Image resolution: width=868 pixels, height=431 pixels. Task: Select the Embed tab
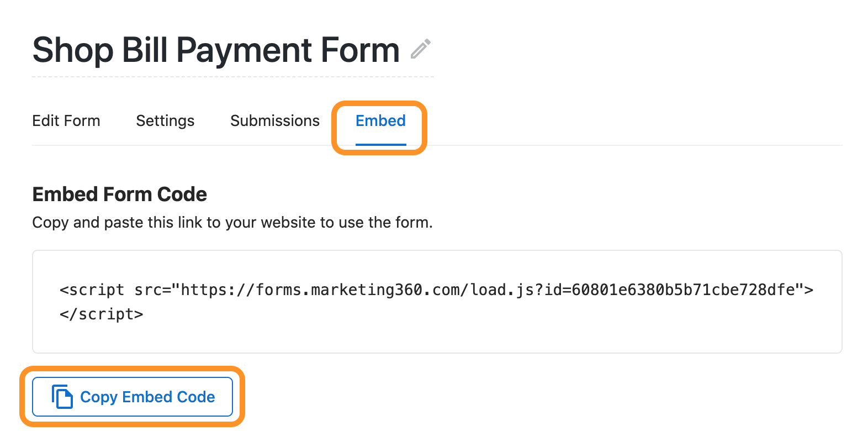[x=380, y=120]
